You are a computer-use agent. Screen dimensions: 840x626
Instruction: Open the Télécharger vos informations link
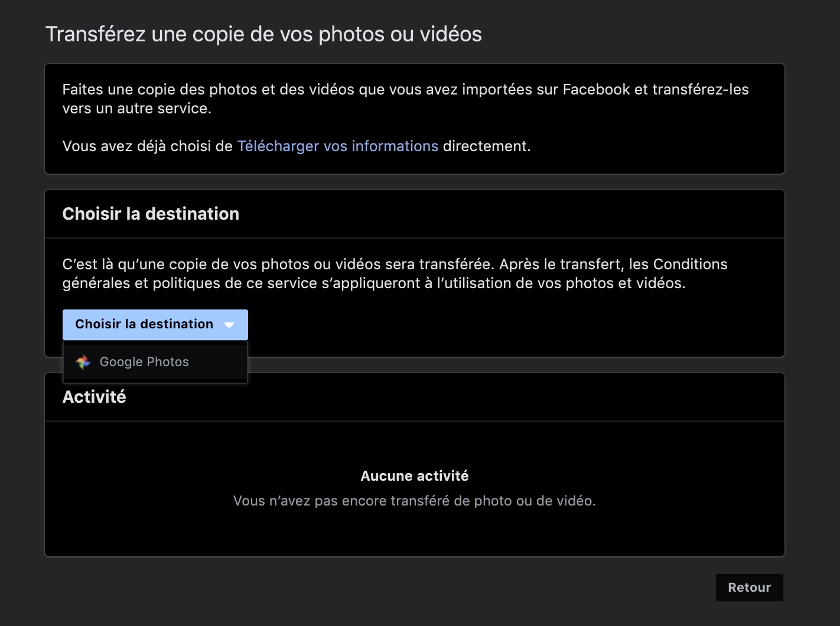point(337,146)
